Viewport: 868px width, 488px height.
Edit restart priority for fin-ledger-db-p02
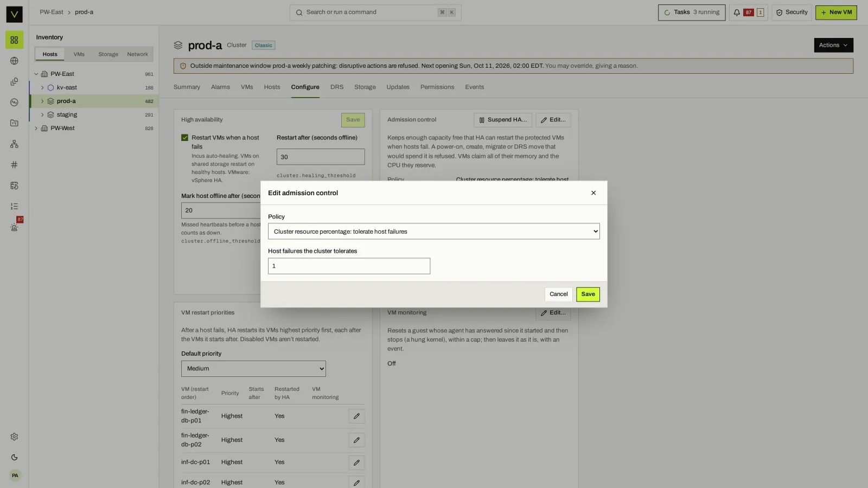click(356, 440)
